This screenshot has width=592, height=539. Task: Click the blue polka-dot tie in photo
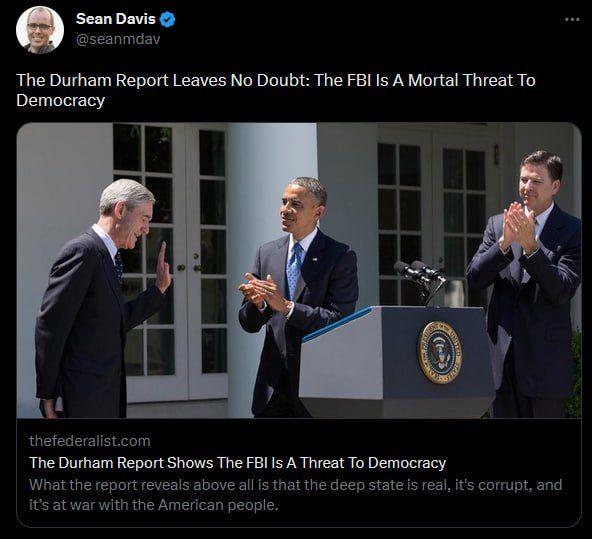[294, 270]
